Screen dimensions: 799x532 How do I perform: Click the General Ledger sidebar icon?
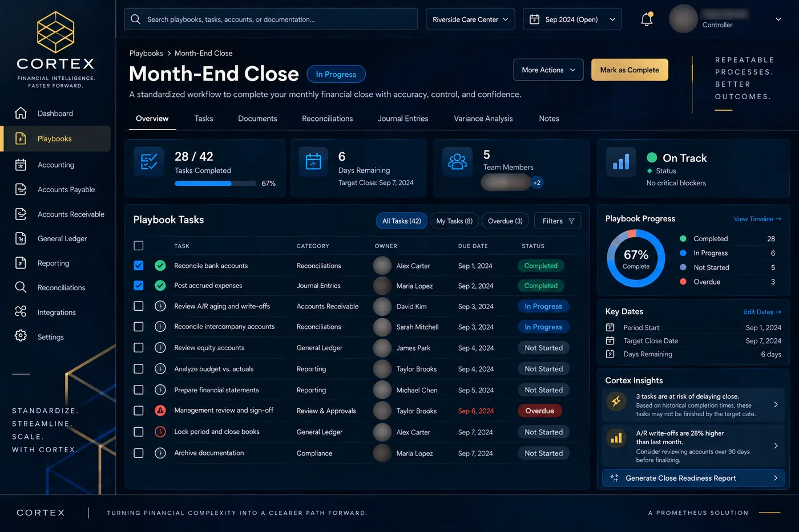[21, 238]
